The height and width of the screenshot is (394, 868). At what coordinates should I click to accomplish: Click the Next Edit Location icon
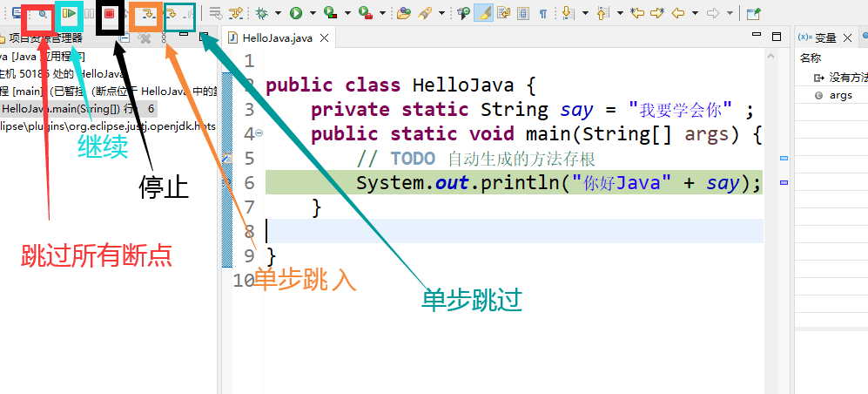[657, 13]
